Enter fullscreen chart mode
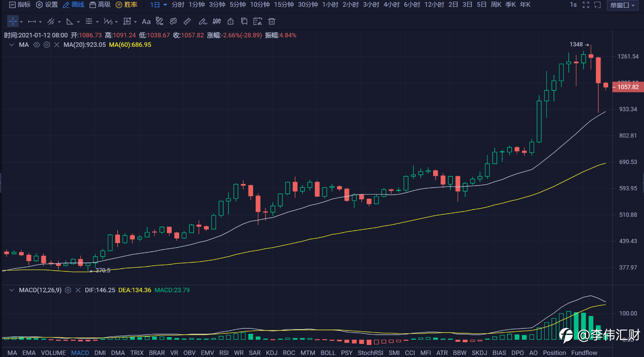 tap(586, 5)
